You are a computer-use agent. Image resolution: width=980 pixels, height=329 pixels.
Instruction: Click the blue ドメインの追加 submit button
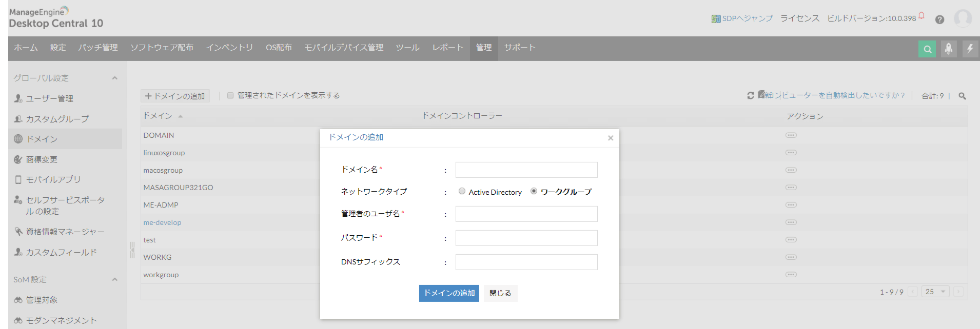coord(449,293)
